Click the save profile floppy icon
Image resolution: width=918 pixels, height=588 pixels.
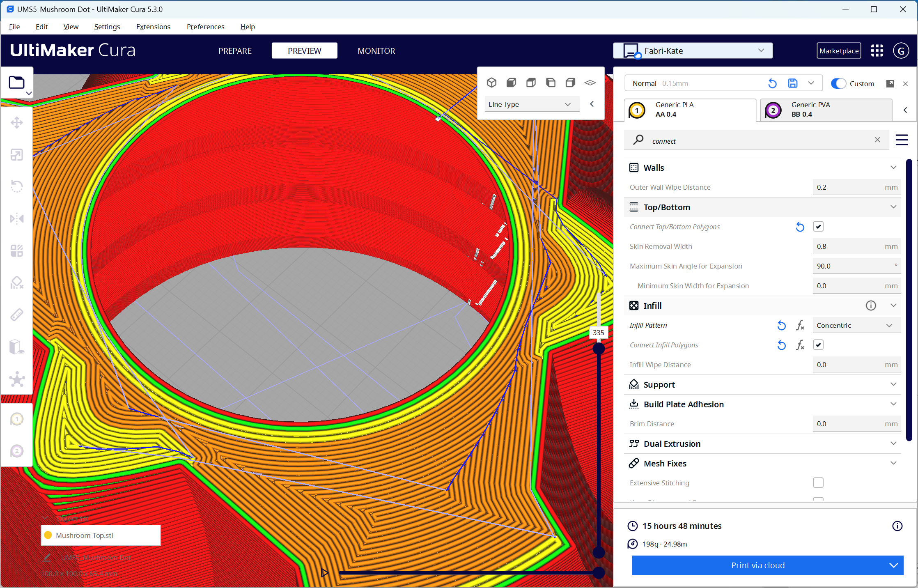pyautogui.click(x=792, y=83)
